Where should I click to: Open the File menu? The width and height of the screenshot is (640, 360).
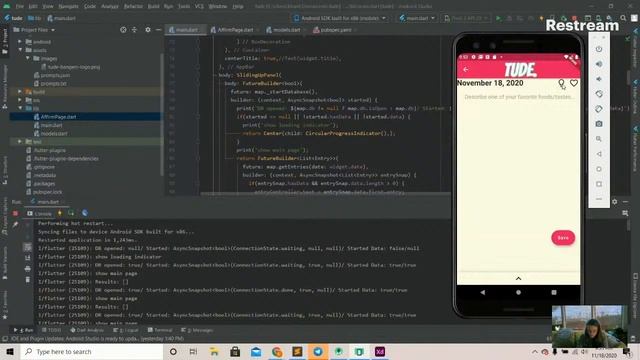click(20, 7)
